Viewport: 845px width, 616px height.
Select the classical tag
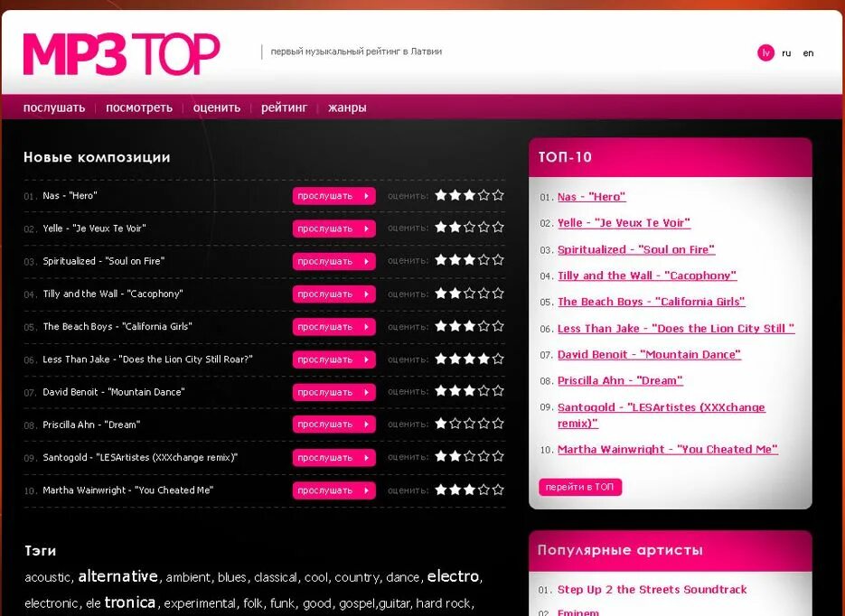point(276,577)
